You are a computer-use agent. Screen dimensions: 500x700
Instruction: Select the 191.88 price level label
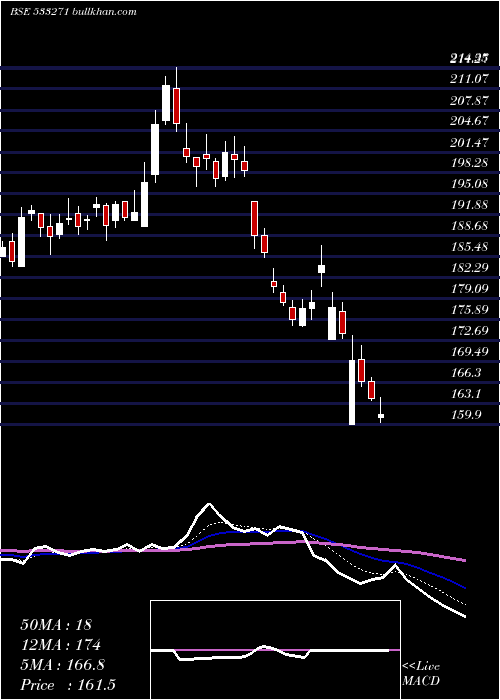[x=469, y=204]
